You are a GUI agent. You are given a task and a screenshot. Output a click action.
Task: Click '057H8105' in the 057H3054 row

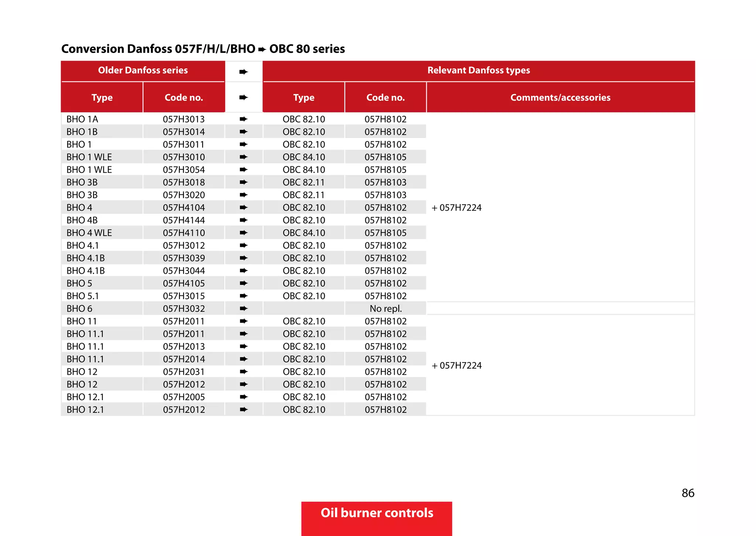[x=386, y=170]
